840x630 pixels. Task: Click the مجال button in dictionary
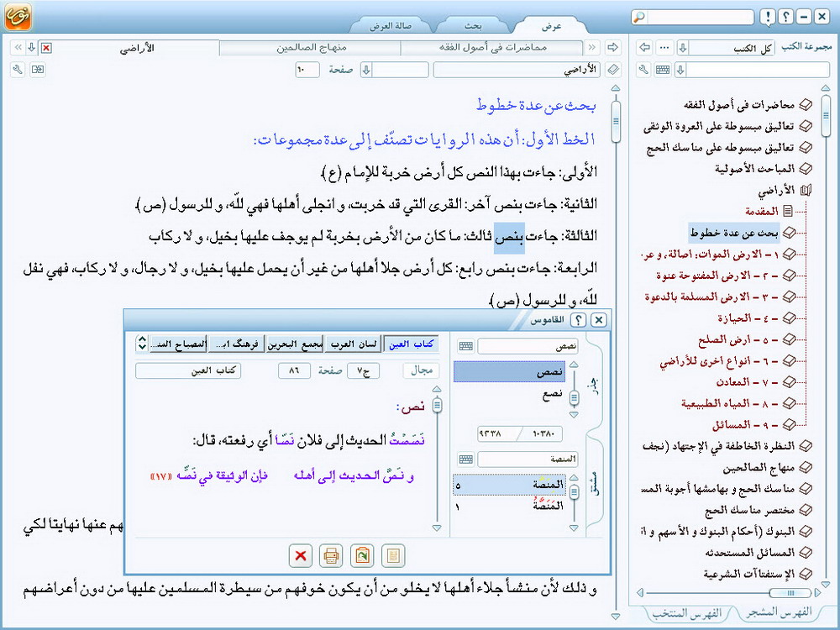click(x=421, y=370)
